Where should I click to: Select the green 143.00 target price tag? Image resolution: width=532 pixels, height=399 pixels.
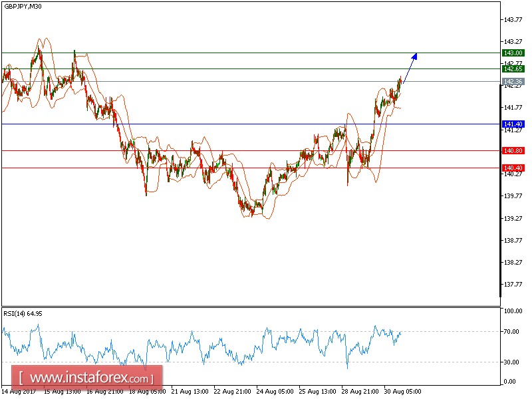[512, 51]
